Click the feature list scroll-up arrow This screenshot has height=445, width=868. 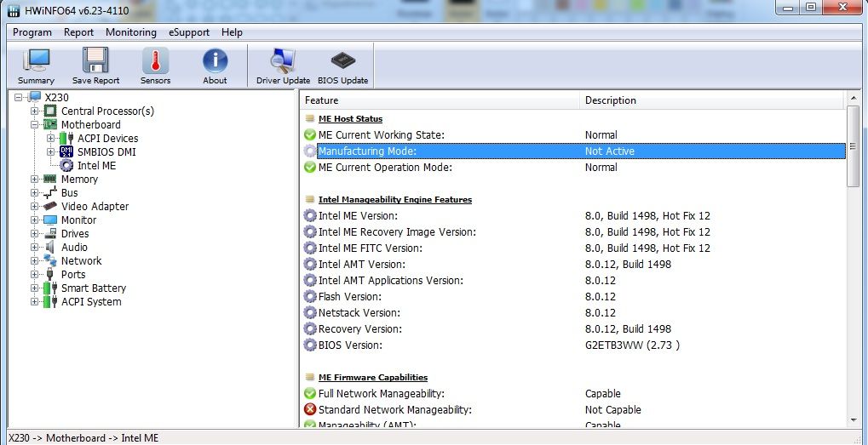click(854, 100)
